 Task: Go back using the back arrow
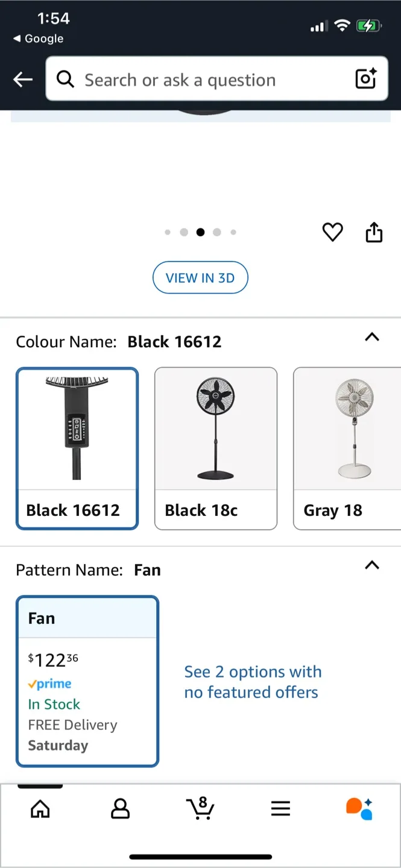click(x=22, y=79)
